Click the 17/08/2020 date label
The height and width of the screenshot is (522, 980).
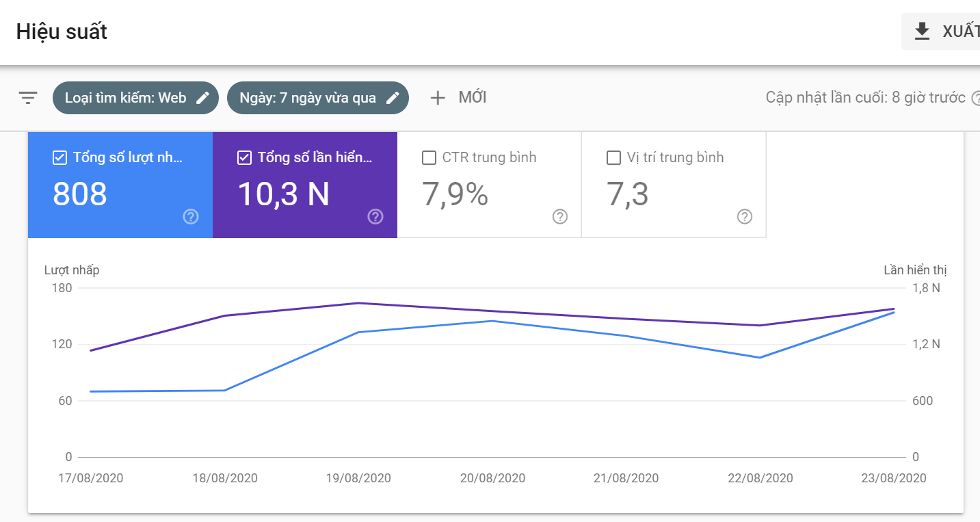pyautogui.click(x=91, y=478)
